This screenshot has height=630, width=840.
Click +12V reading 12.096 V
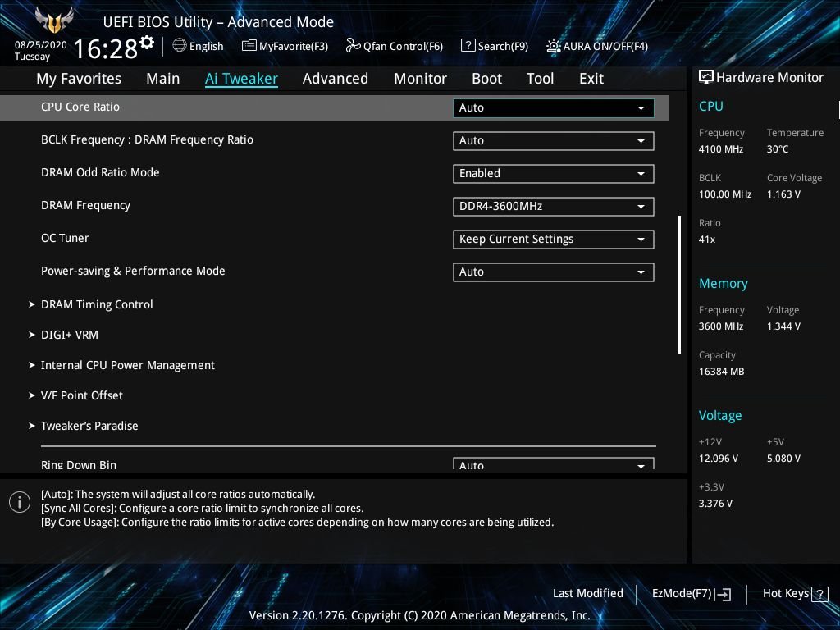click(x=718, y=459)
